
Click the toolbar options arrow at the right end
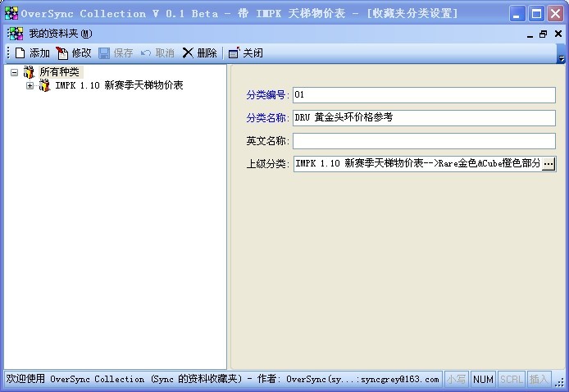point(562,58)
